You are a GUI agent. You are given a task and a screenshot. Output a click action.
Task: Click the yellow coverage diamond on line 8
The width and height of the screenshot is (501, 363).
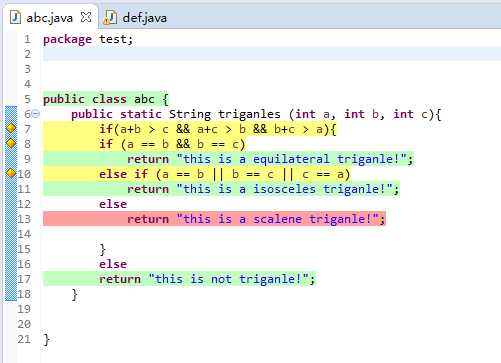11,143
